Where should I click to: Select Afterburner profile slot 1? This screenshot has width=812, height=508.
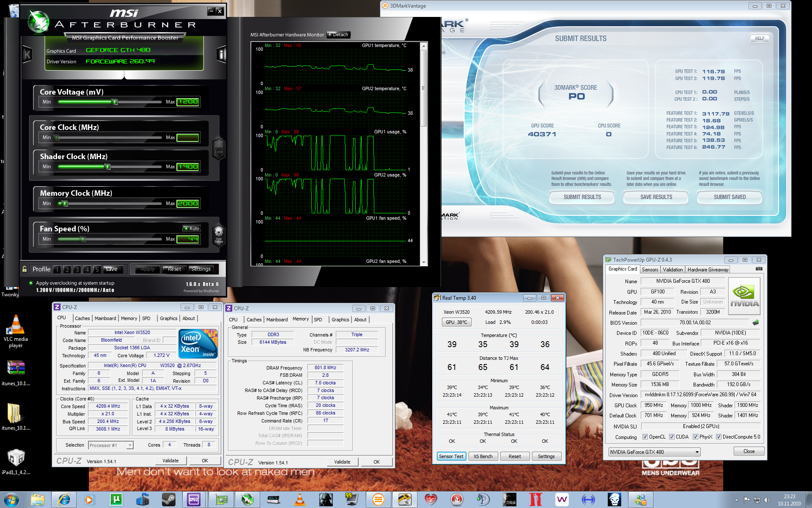point(57,269)
